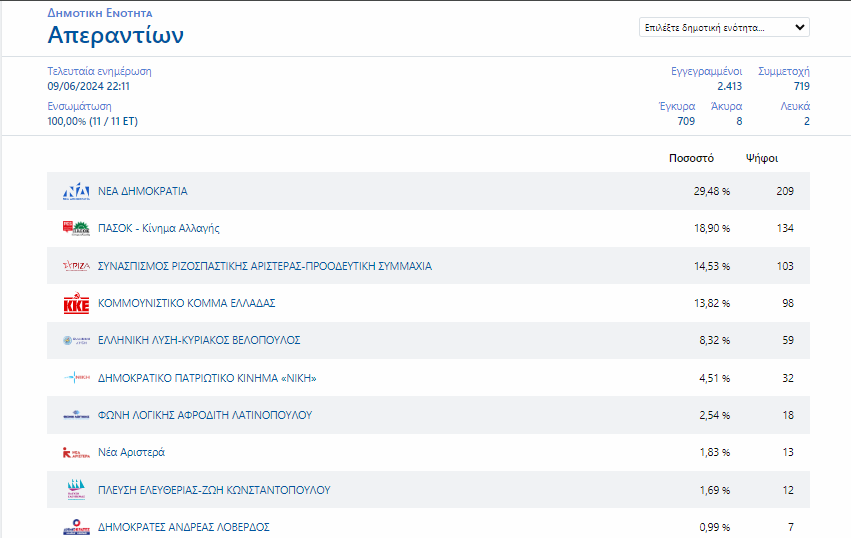851x538 pixels.
Task: Click the Ψήφοι column header
Action: (762, 158)
